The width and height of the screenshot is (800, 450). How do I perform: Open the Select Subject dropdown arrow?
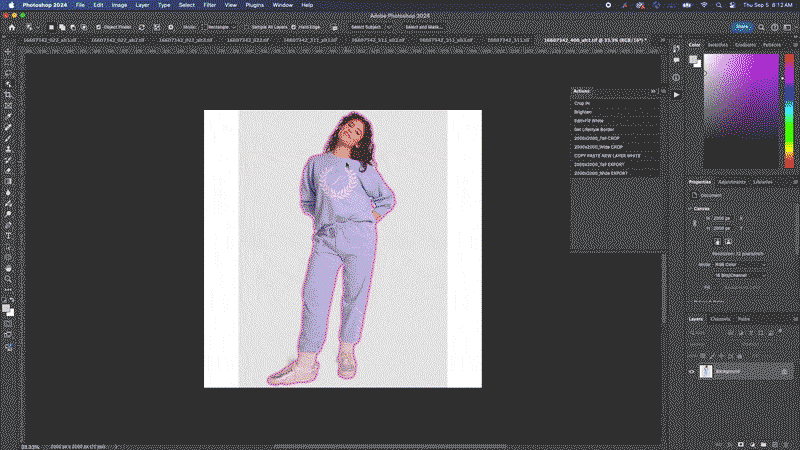pos(389,27)
